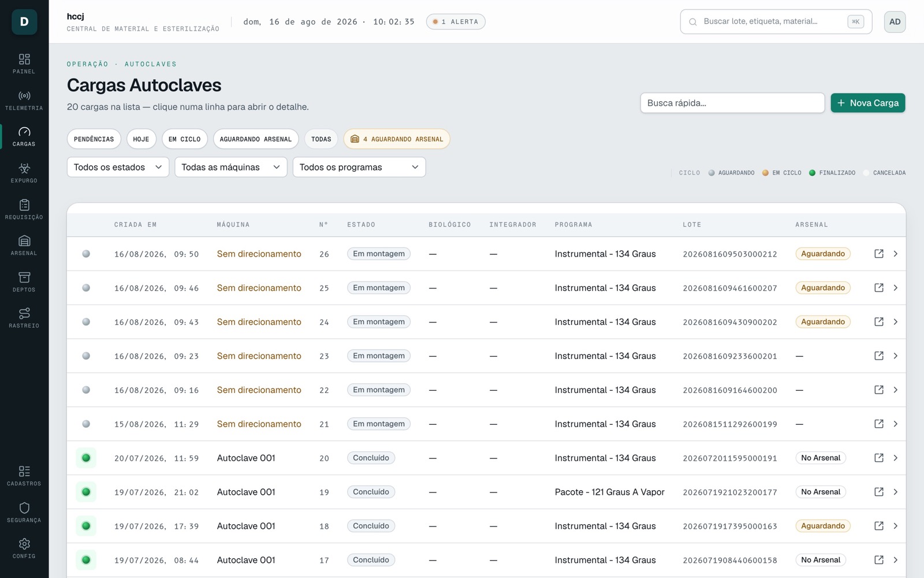Viewport: 924px width, 578px height.
Task: Expand the chevron for load 24
Action: tap(896, 322)
